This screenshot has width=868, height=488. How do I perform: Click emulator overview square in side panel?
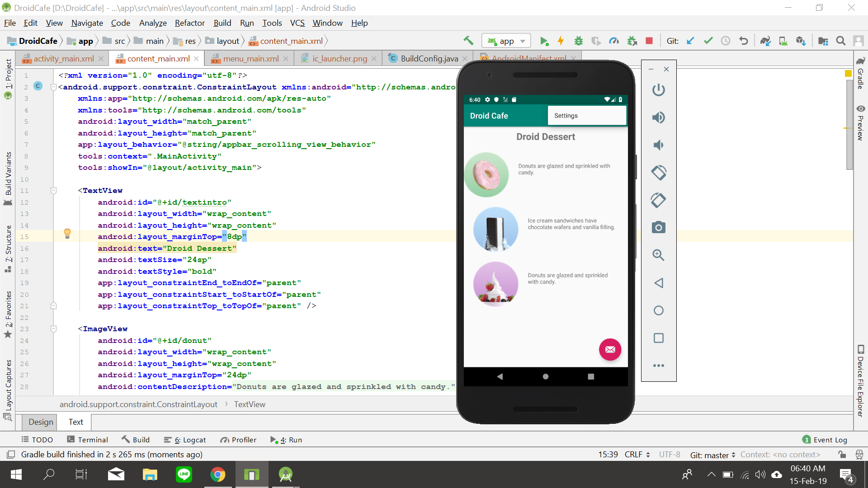(659, 338)
